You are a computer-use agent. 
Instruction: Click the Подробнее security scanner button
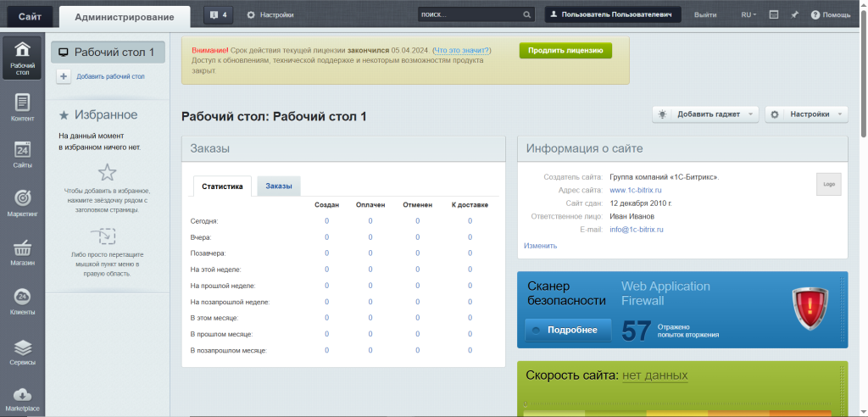tap(568, 330)
